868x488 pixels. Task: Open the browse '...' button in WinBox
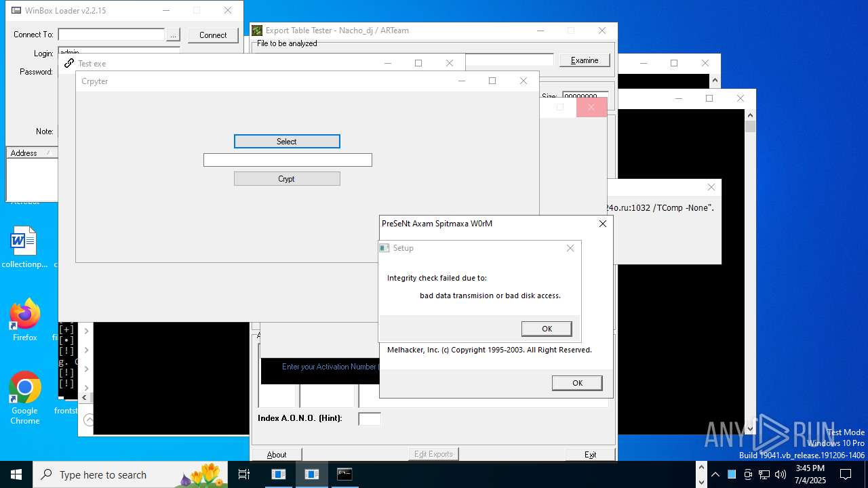click(x=173, y=35)
